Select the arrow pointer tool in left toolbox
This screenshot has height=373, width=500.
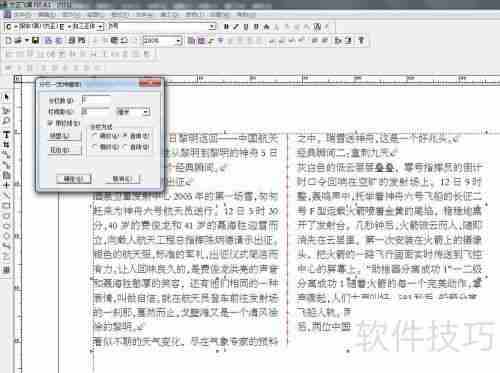pyautogui.click(x=6, y=97)
